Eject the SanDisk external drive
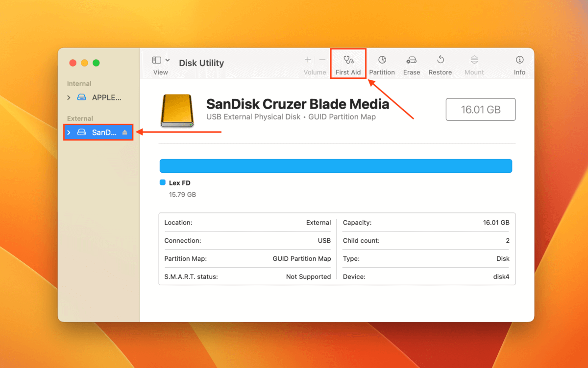This screenshot has height=368, width=588. (125, 132)
